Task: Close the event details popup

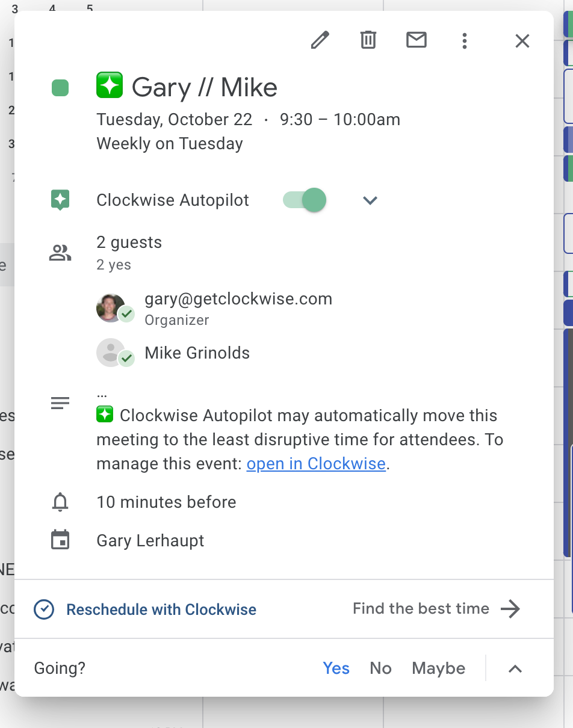Action: 522,41
